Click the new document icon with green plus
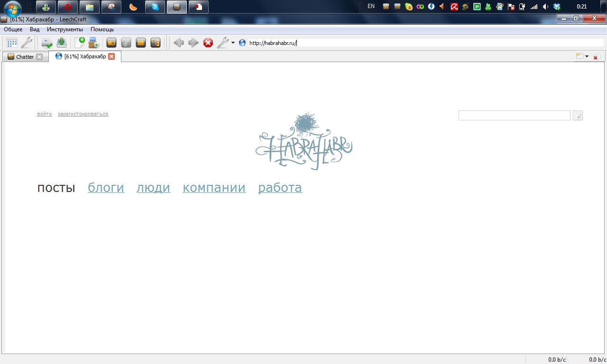Image resolution: width=607 pixels, height=364 pixels. click(79, 43)
